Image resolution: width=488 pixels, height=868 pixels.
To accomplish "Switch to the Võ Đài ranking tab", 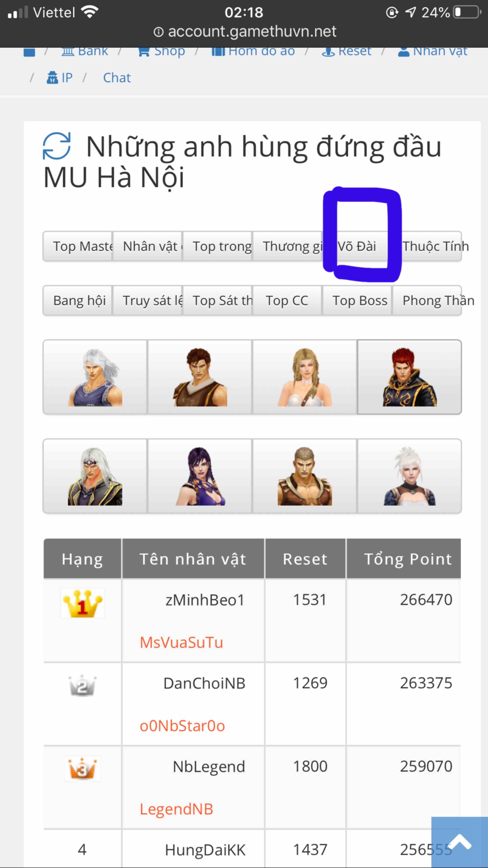I will coord(357,246).
